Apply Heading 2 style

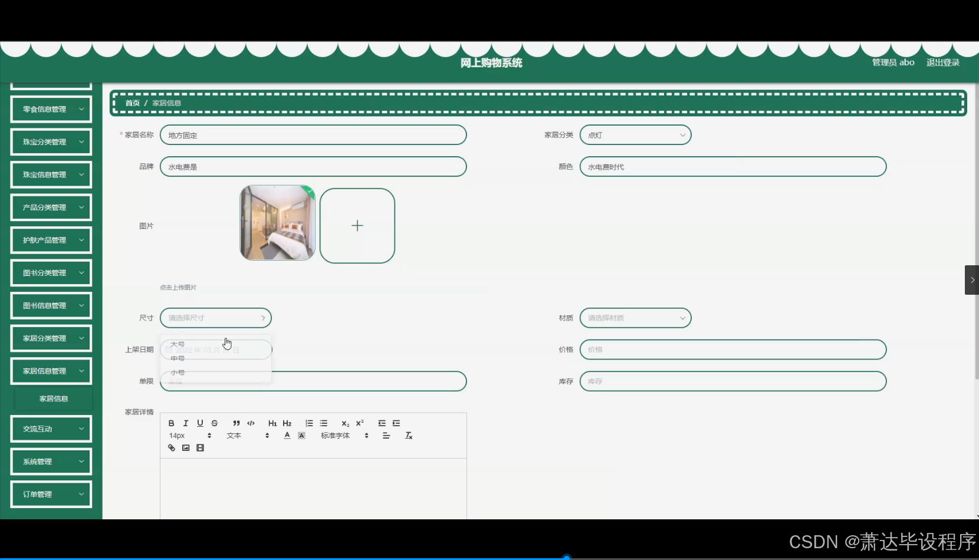click(x=287, y=423)
